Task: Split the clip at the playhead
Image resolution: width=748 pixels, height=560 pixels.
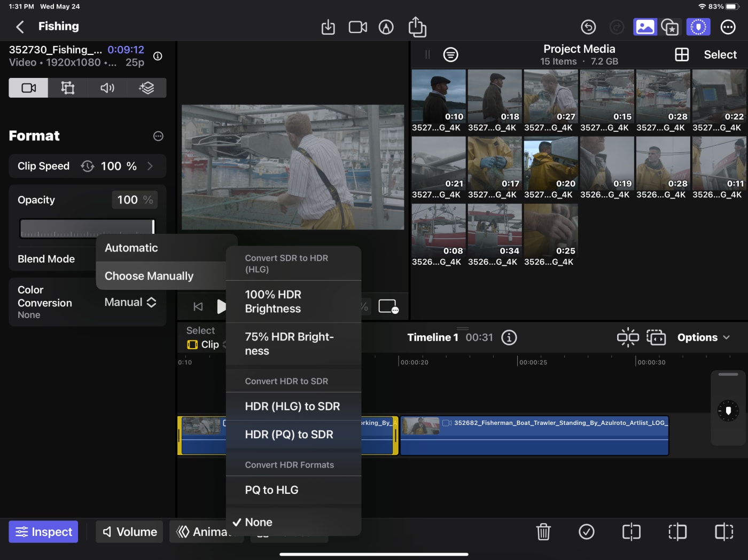Action: [631, 532]
